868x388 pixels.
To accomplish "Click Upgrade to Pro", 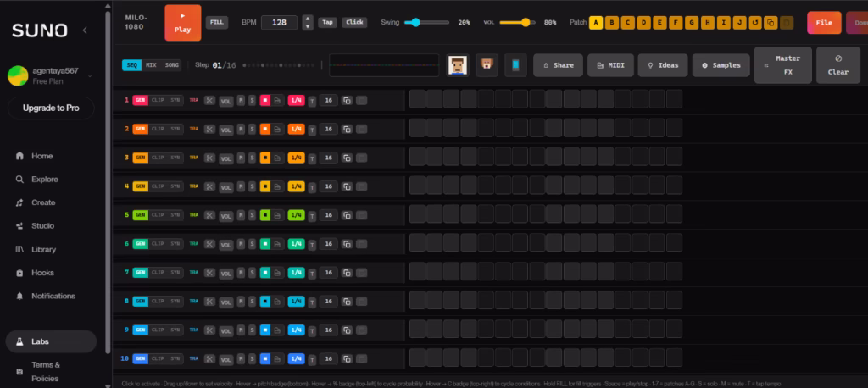I will pyautogui.click(x=51, y=108).
